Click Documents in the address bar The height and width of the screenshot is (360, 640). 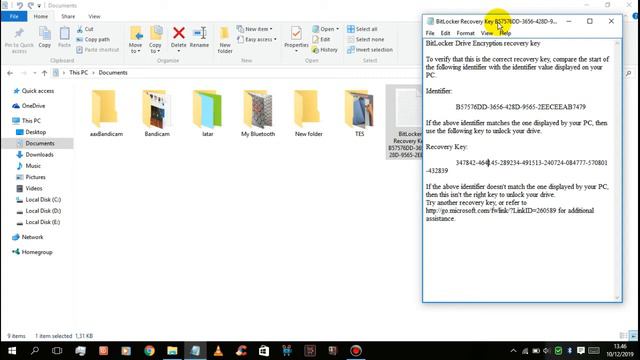click(x=113, y=73)
